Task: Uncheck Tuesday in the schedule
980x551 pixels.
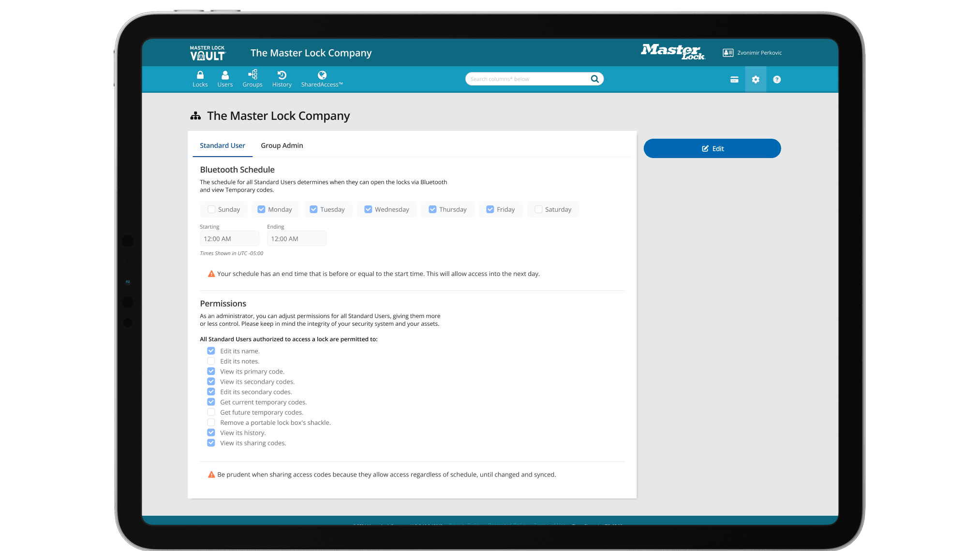Action: [x=313, y=209]
